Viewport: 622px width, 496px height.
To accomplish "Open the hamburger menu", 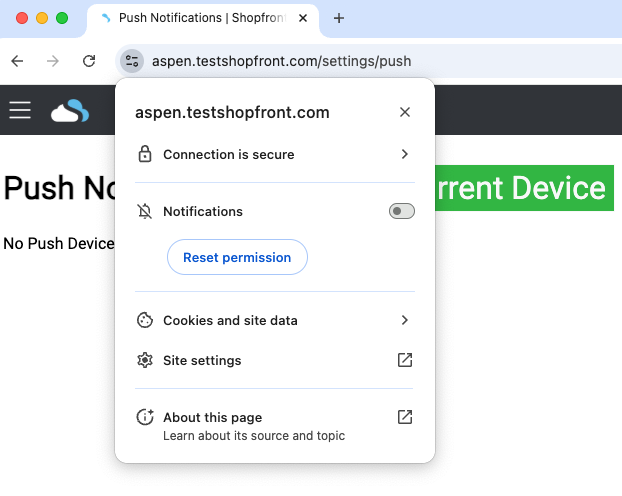I will (20, 110).
